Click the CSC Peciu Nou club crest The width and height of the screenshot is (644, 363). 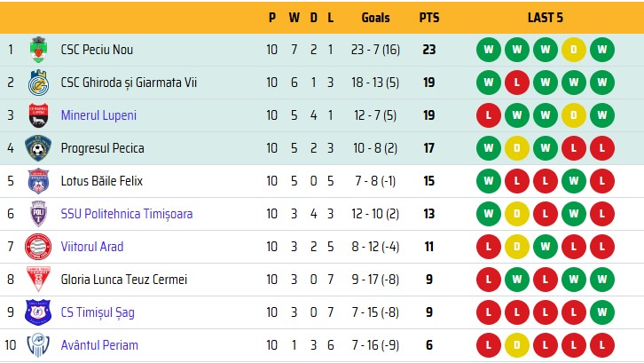coord(38,50)
